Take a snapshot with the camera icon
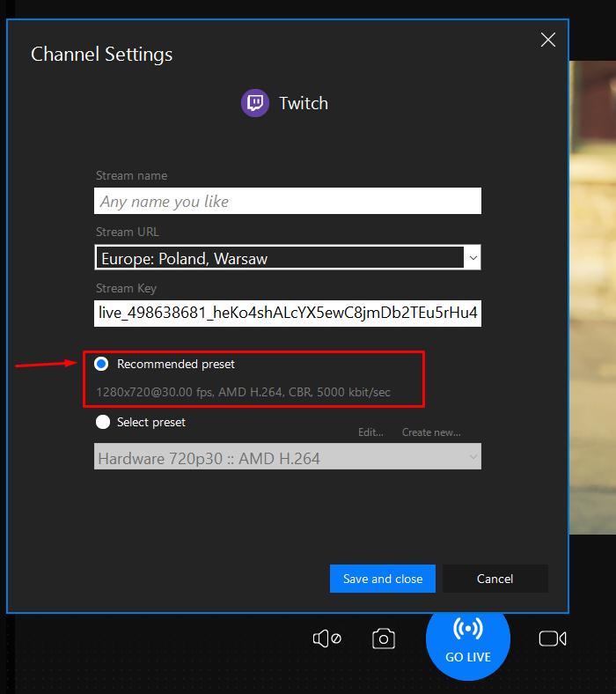The image size is (616, 694). [384, 639]
